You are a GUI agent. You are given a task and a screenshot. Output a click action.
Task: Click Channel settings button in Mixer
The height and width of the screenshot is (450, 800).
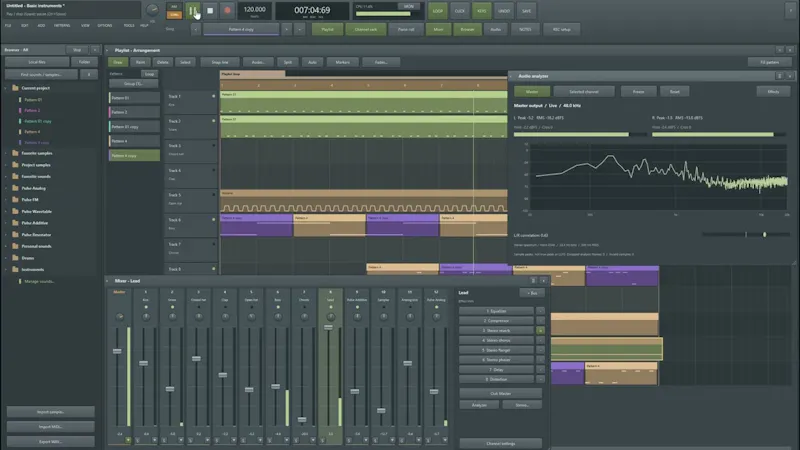click(x=501, y=443)
